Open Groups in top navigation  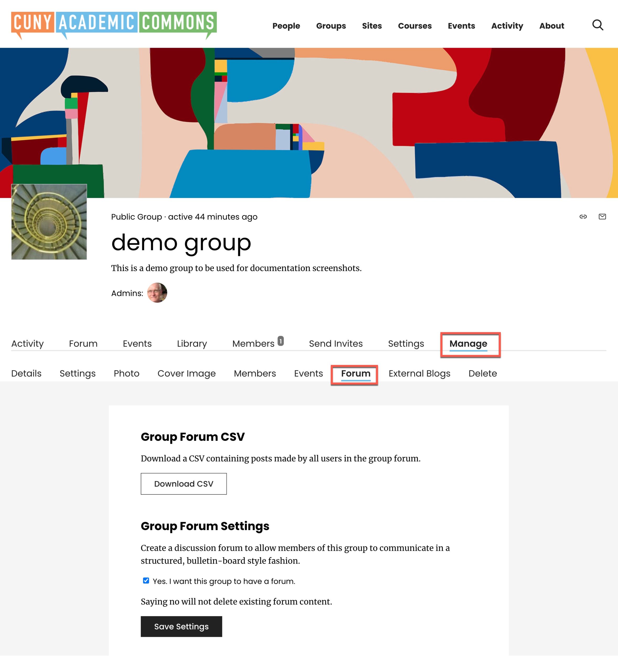click(331, 26)
